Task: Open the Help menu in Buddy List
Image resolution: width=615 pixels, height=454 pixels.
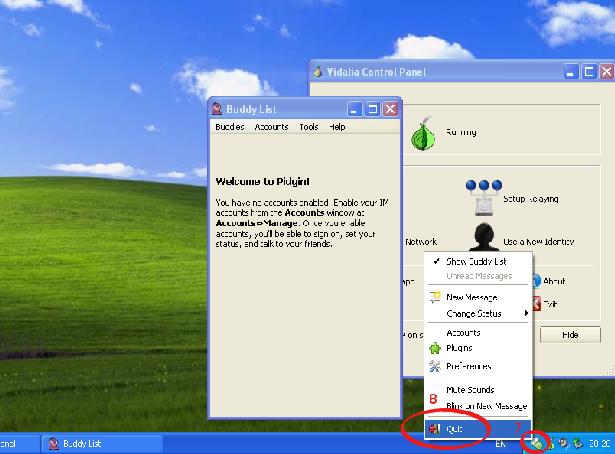Action: tap(337, 127)
